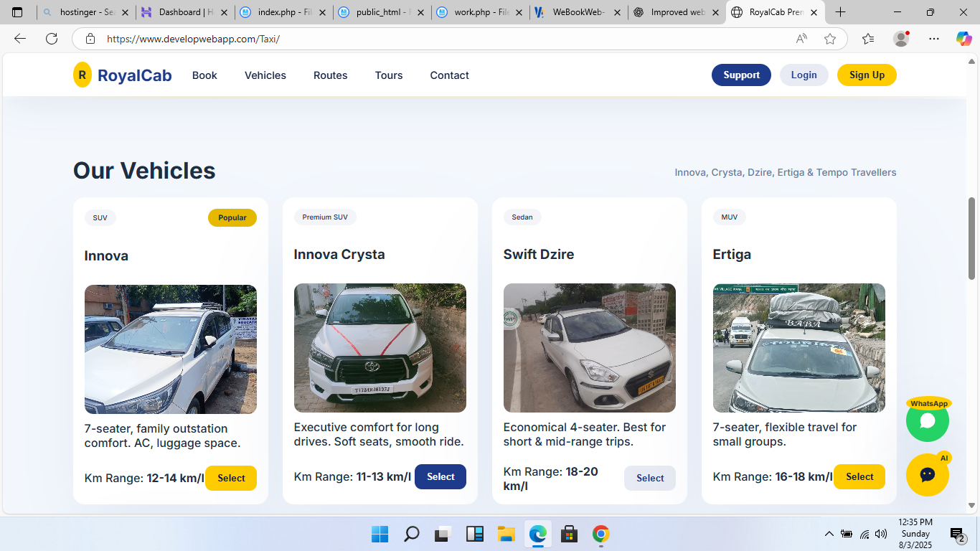Open the Tours navigation item

click(x=388, y=75)
